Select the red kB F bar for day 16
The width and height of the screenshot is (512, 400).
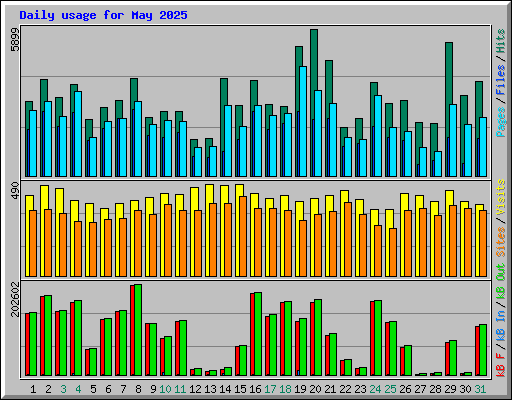[252, 334]
